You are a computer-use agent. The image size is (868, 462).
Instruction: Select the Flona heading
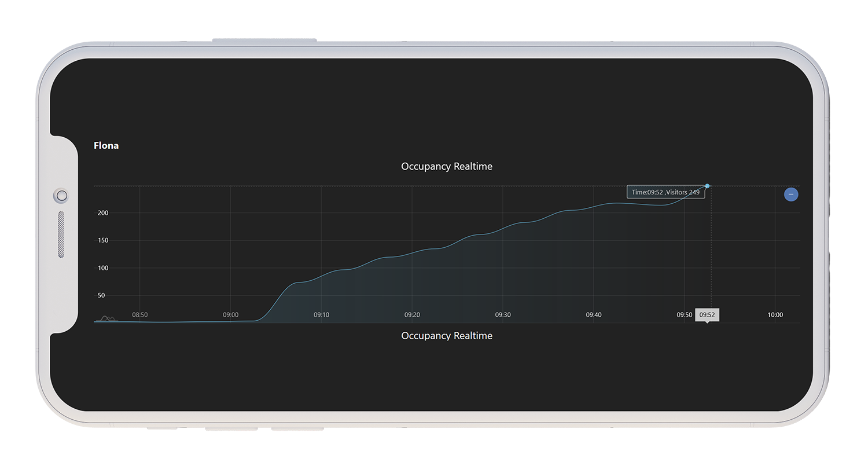click(x=106, y=145)
